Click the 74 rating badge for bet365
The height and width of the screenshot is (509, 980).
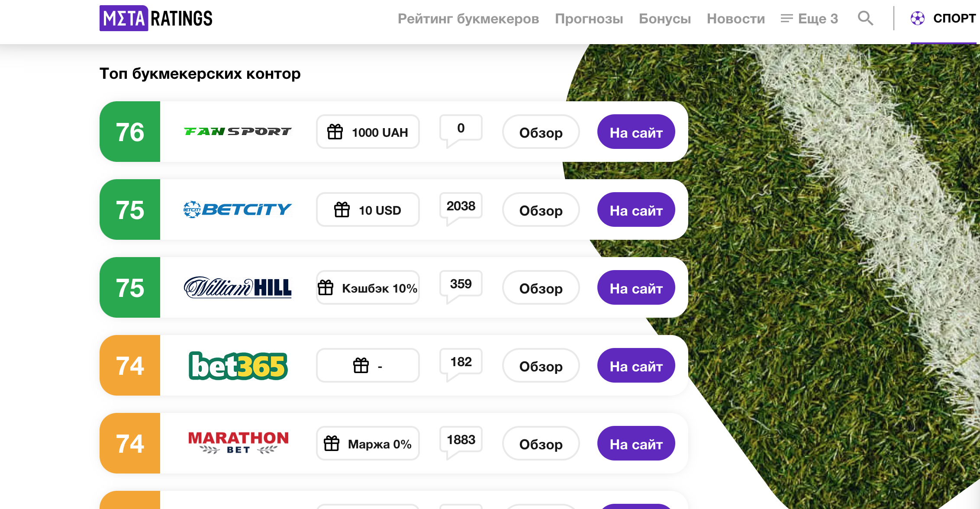pos(130,365)
